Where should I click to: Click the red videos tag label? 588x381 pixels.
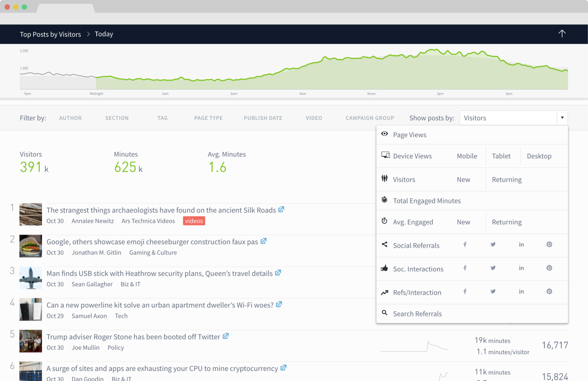point(194,221)
